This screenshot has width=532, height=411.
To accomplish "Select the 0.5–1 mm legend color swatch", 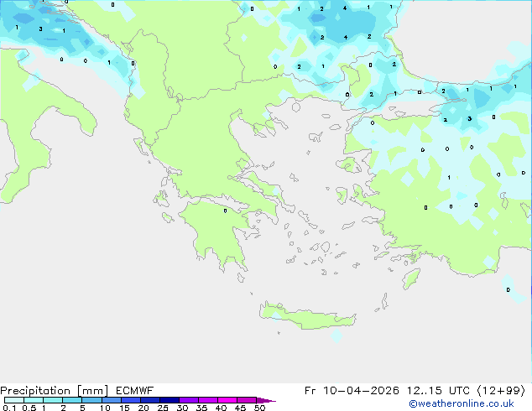I will (34, 400).
